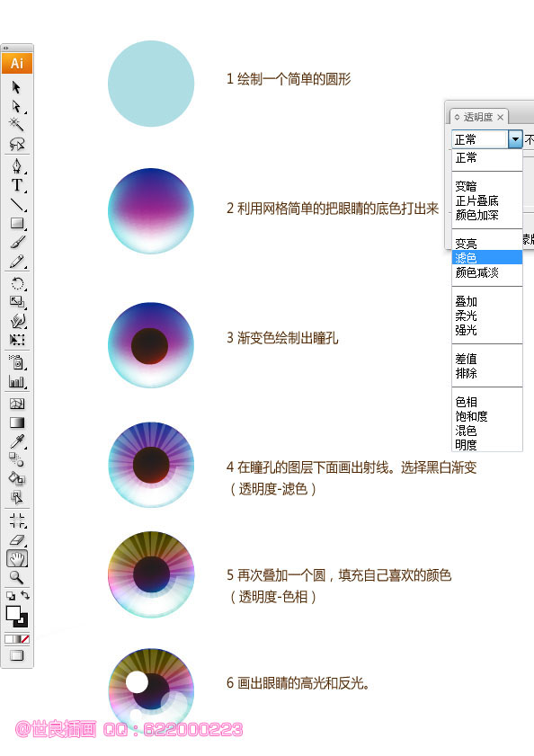The width and height of the screenshot is (534, 756).
Task: Click the step text 6 画出眼睛的高光和反光
Action: pyautogui.click(x=298, y=683)
